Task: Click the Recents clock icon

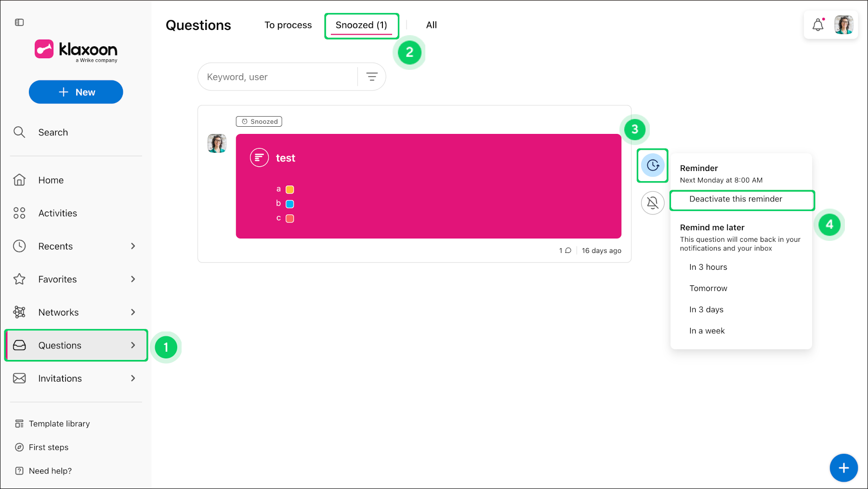Action: click(x=19, y=246)
